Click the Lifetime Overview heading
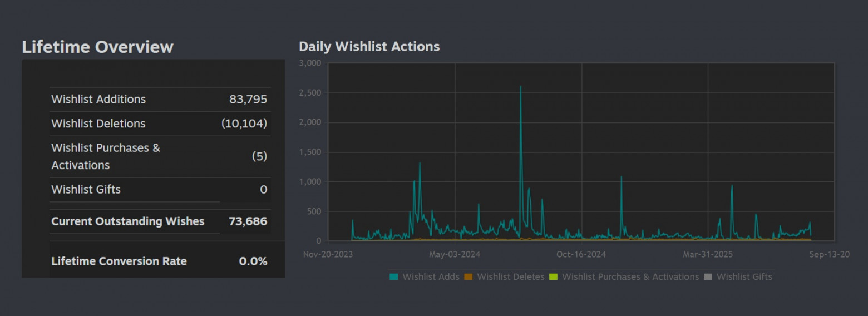Image resolution: width=868 pixels, height=316 pixels. 97,47
